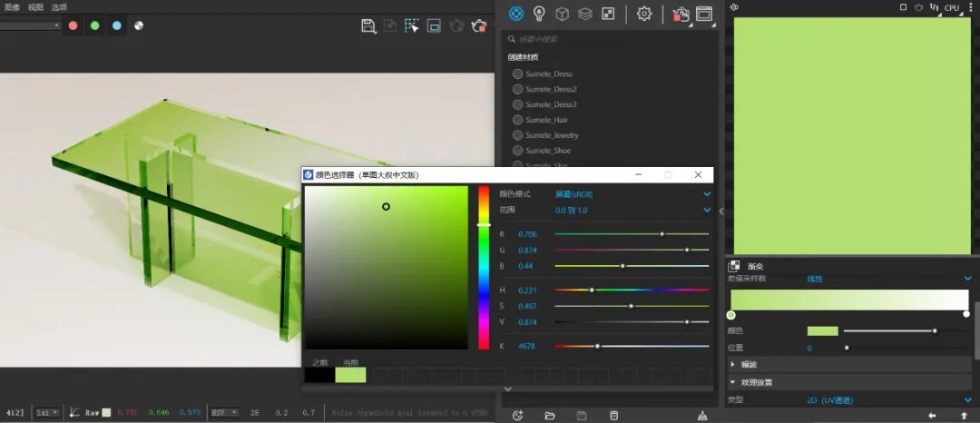Click the interactive render teapot icon
Viewport: 980px width, 423px height.
tap(681, 14)
